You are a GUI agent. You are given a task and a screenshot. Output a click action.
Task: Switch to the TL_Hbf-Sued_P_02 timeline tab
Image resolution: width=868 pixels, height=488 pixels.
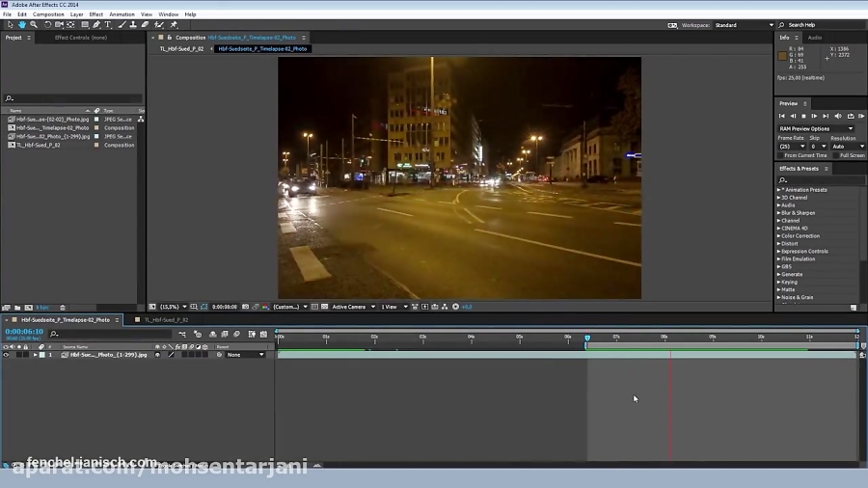coord(166,320)
